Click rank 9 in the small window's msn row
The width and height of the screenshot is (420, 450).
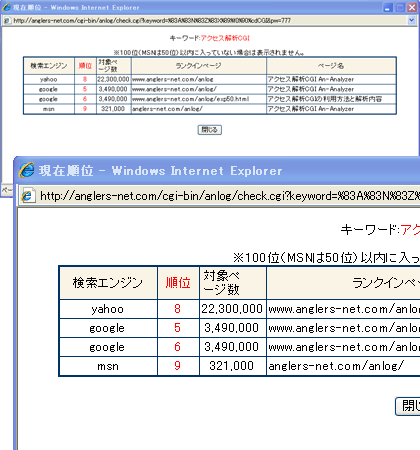point(85,109)
